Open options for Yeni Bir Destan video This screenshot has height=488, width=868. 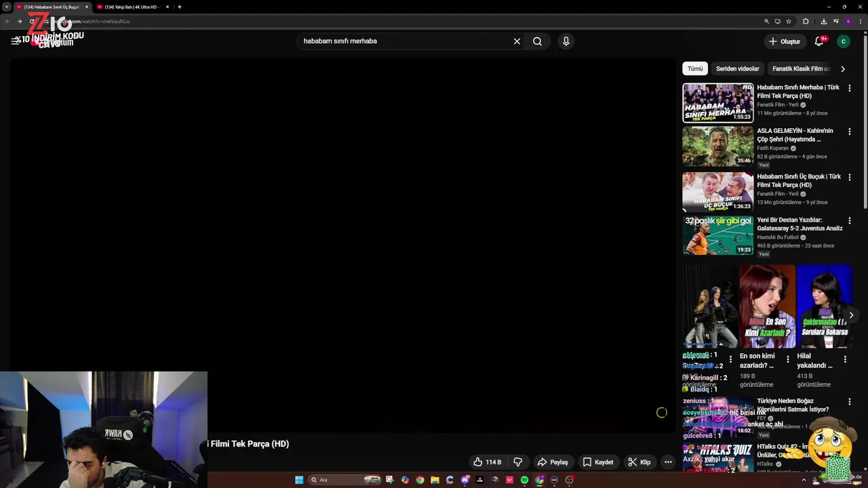(x=850, y=220)
